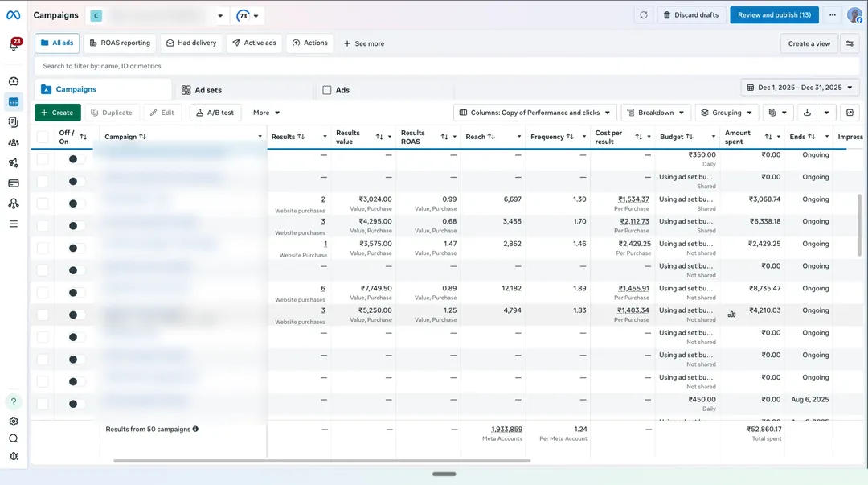
Task: Toggle campaign switch in ₹450.00 daily budget row
Action: (76, 404)
